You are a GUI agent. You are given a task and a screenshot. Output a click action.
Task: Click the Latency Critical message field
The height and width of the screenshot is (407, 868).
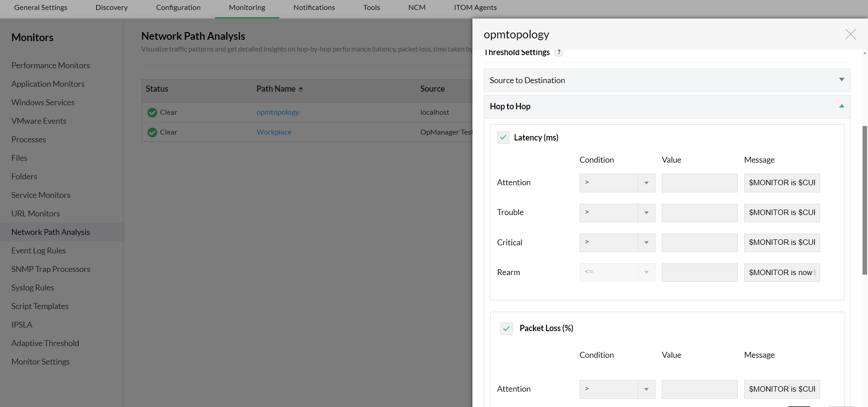click(x=782, y=243)
